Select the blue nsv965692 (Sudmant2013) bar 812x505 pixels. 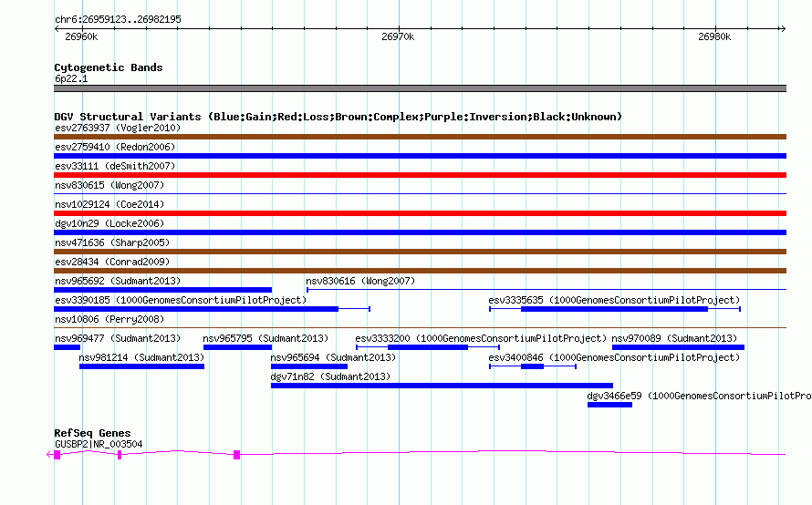pos(162,290)
